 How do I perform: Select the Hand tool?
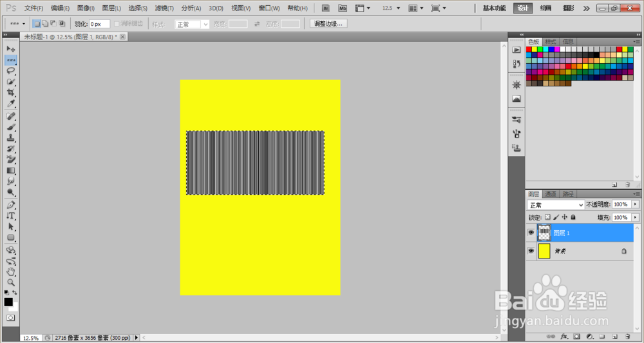tap(11, 272)
